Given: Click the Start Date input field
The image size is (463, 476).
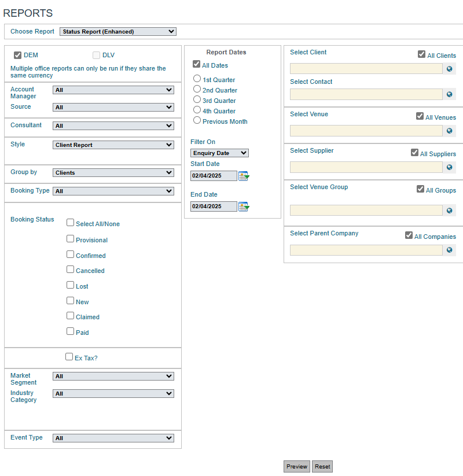Looking at the screenshot, I should [214, 176].
